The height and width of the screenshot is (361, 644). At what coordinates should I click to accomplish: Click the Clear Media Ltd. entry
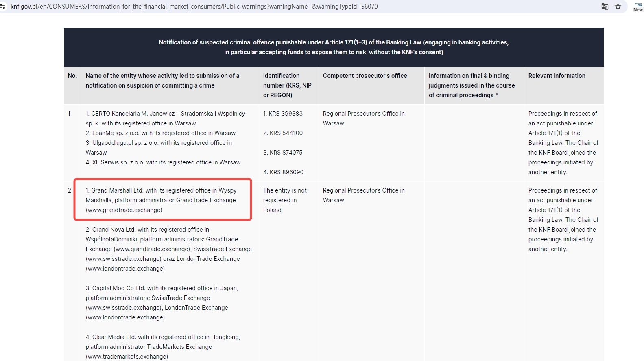[x=162, y=346]
